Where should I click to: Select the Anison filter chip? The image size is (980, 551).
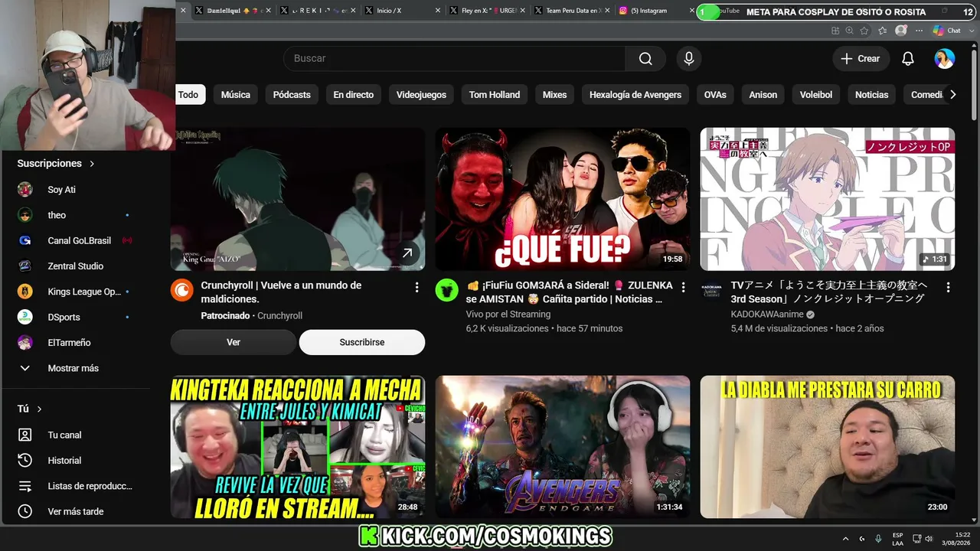click(x=763, y=95)
